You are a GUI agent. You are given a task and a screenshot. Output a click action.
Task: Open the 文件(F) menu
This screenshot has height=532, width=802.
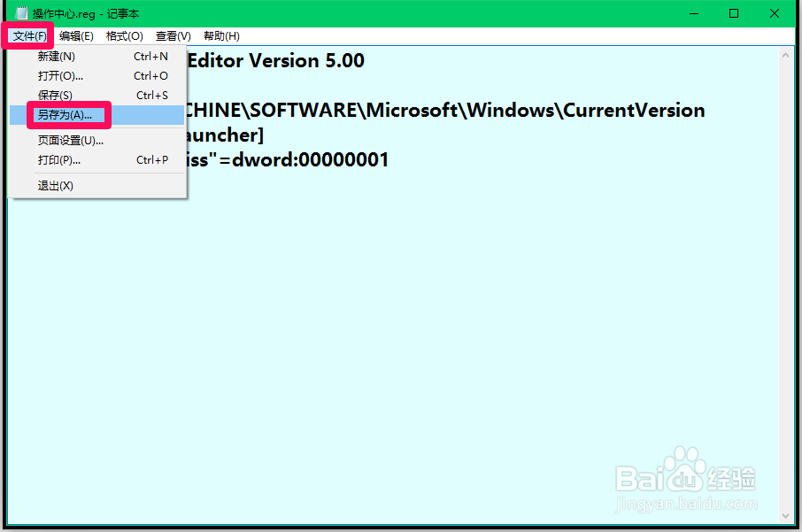(x=30, y=36)
